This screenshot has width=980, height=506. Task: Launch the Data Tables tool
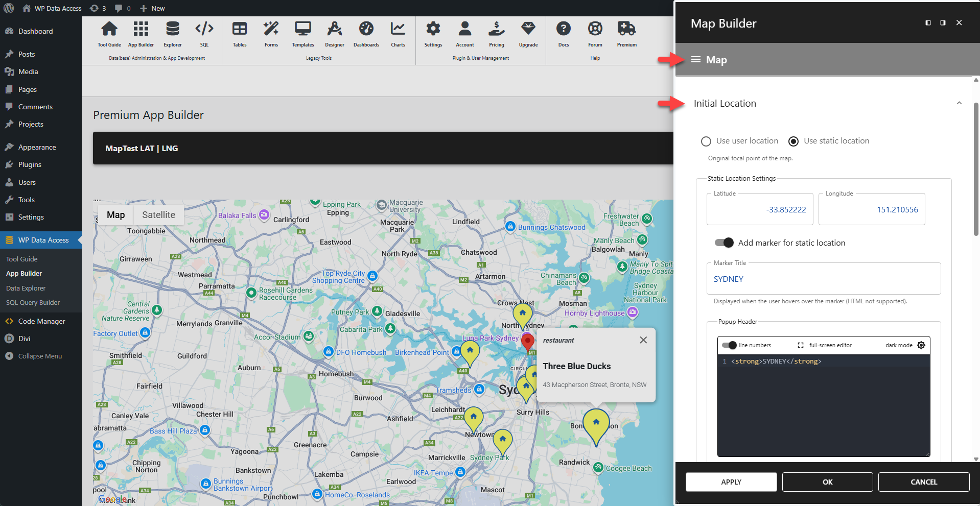[239, 33]
